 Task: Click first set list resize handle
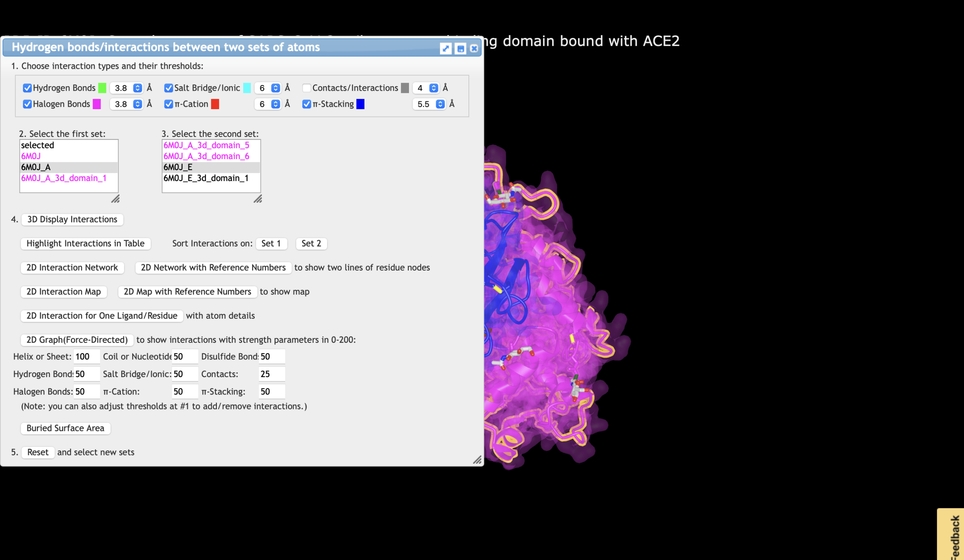tap(116, 199)
